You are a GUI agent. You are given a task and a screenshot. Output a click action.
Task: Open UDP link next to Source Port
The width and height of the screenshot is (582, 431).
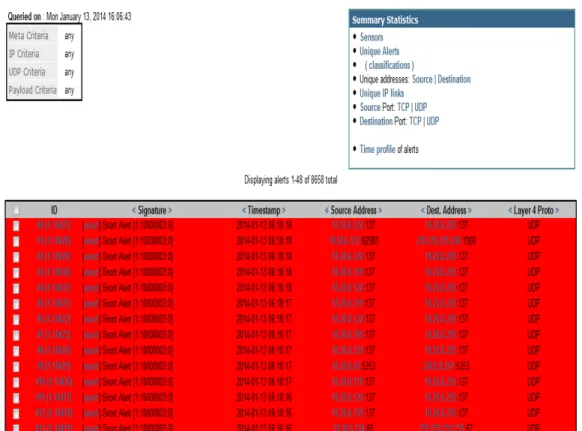[x=421, y=107]
